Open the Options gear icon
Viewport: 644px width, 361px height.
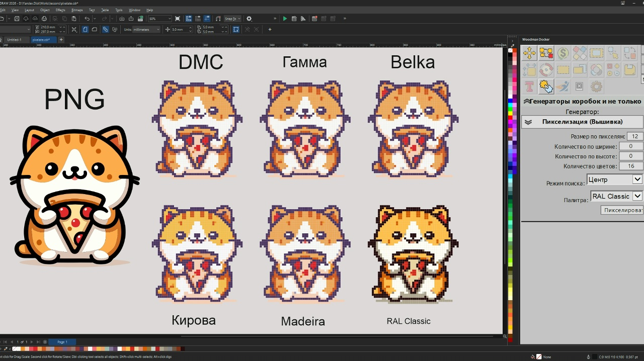[249, 19]
